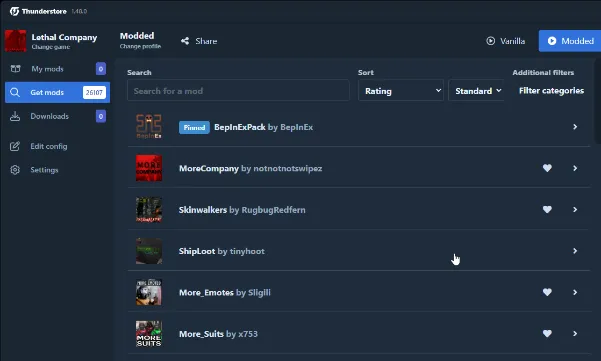601x361 pixels.
Task: Select BepInExPack by BepInEx row title
Action: [x=263, y=127]
